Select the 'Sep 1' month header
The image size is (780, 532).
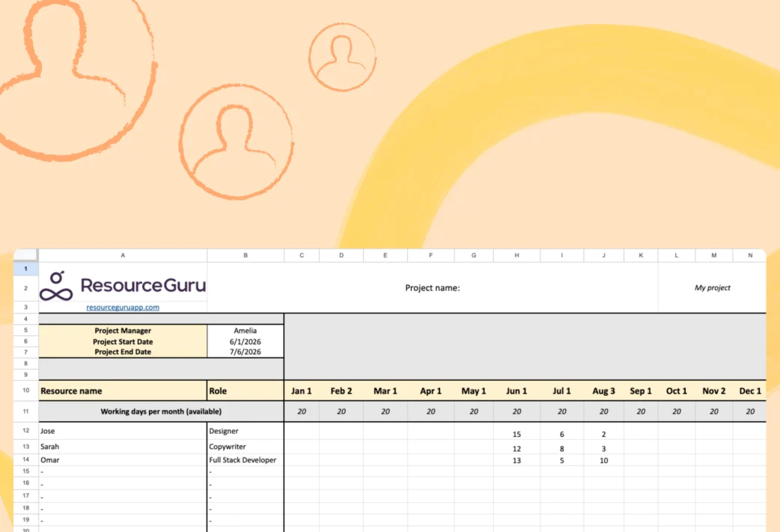(641, 391)
